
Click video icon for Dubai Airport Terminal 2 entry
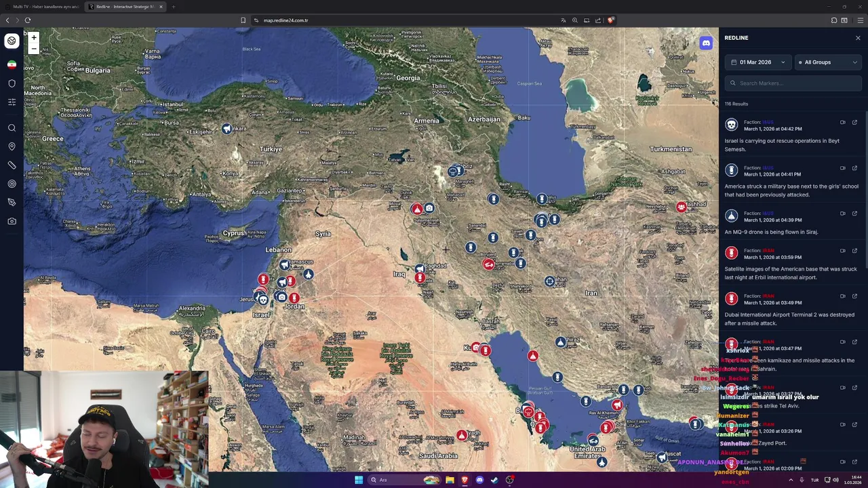pyautogui.click(x=843, y=296)
